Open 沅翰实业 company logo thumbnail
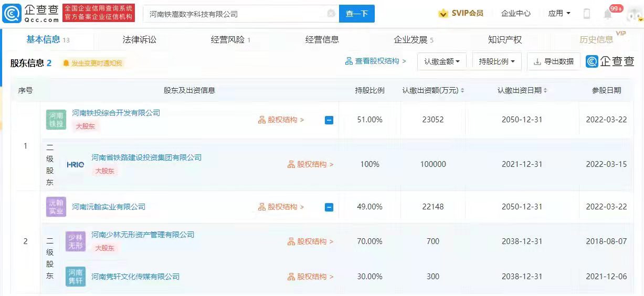 56,207
